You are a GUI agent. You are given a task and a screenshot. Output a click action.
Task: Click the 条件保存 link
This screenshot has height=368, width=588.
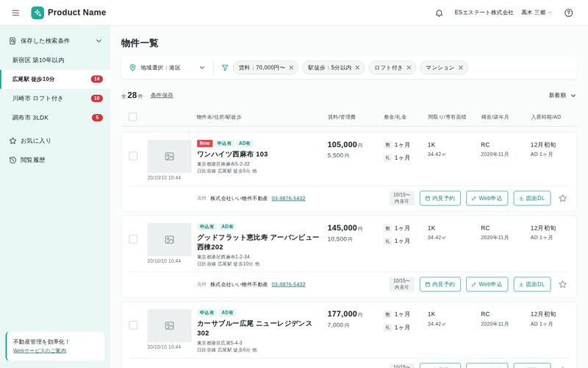pos(162,96)
